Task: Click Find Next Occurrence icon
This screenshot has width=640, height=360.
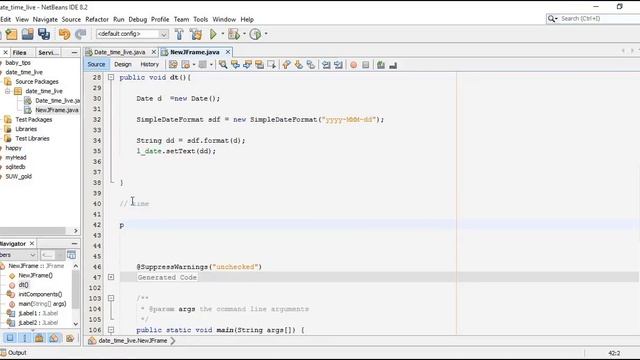Action: coord(247,65)
